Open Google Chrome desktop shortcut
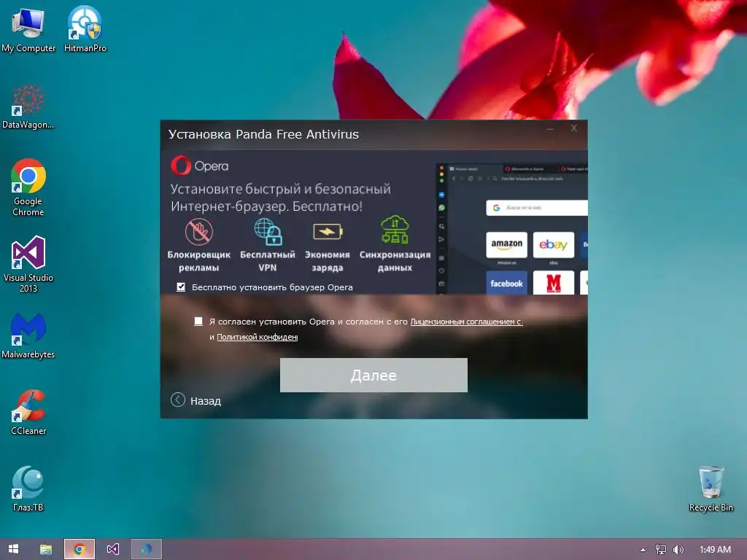 tap(28, 187)
